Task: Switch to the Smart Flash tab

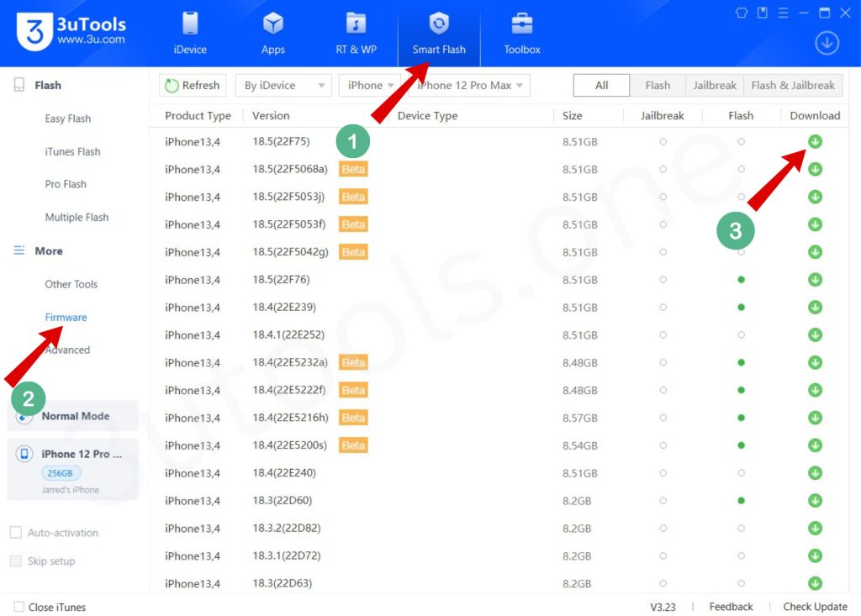Action: click(x=439, y=33)
